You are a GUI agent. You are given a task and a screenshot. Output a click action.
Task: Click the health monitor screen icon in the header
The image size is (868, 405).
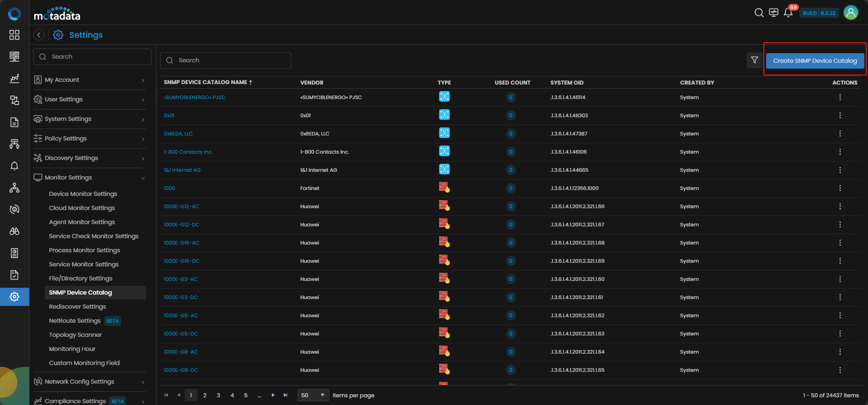pos(773,13)
